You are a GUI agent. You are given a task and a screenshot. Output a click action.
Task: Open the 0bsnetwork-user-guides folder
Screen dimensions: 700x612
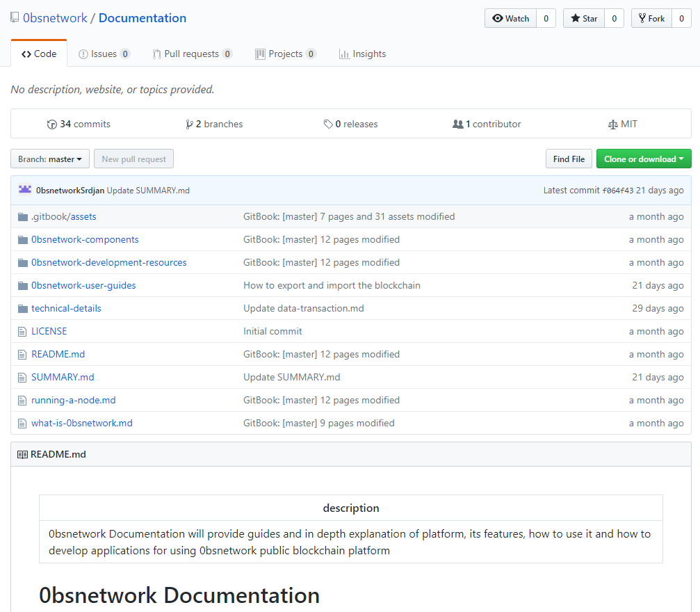click(x=83, y=285)
